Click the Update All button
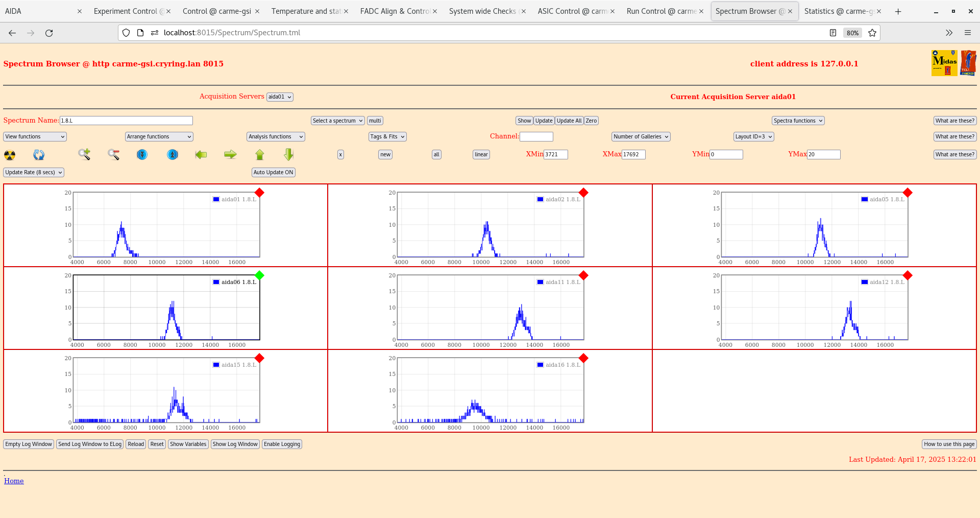Image resolution: width=980 pixels, height=518 pixels. click(569, 121)
